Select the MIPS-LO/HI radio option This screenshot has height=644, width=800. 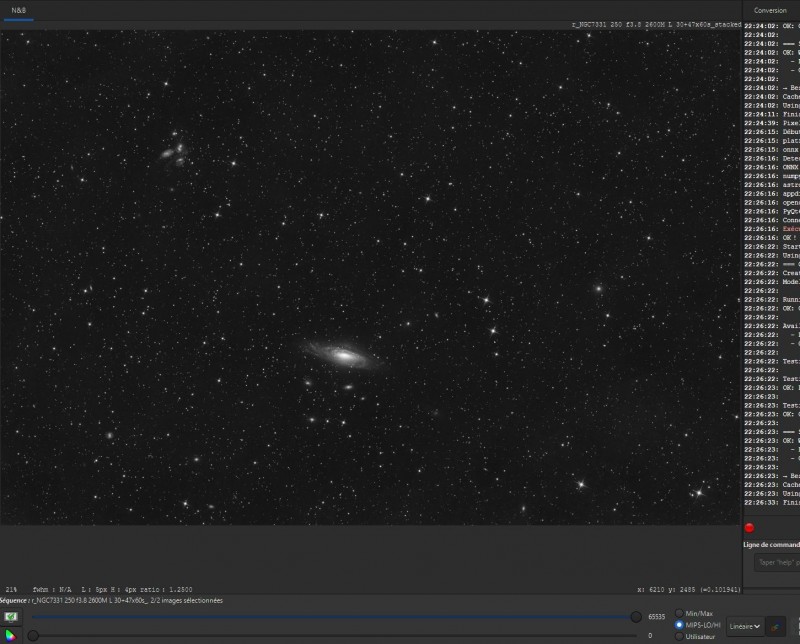(x=679, y=625)
